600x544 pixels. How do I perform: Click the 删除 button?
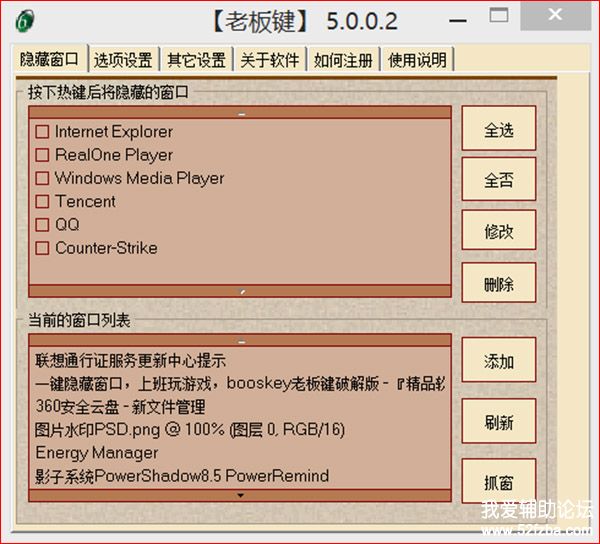click(499, 283)
